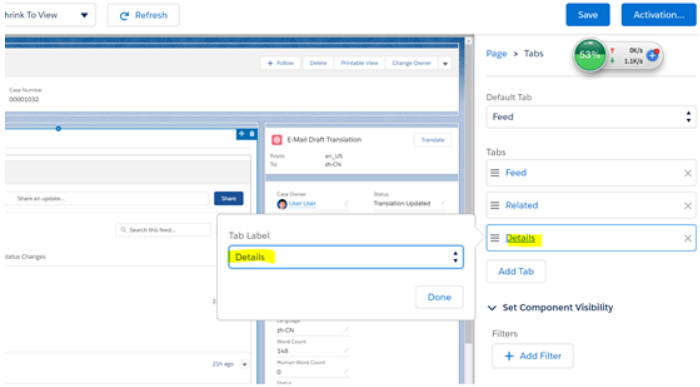Click the Refresh button

[x=143, y=15]
